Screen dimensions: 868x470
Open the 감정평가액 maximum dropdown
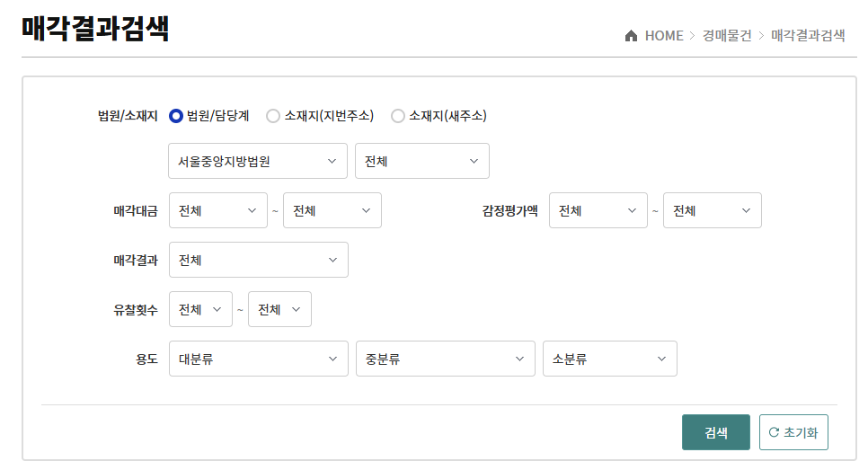click(712, 210)
